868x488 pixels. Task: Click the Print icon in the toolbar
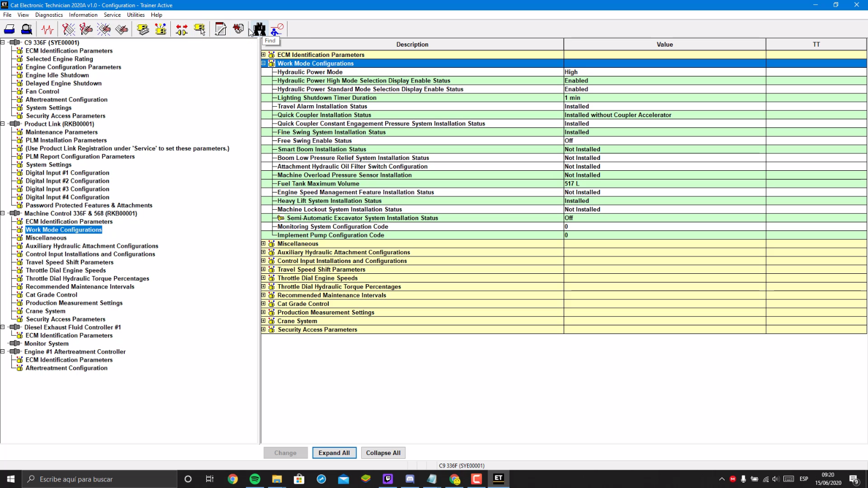[9, 29]
